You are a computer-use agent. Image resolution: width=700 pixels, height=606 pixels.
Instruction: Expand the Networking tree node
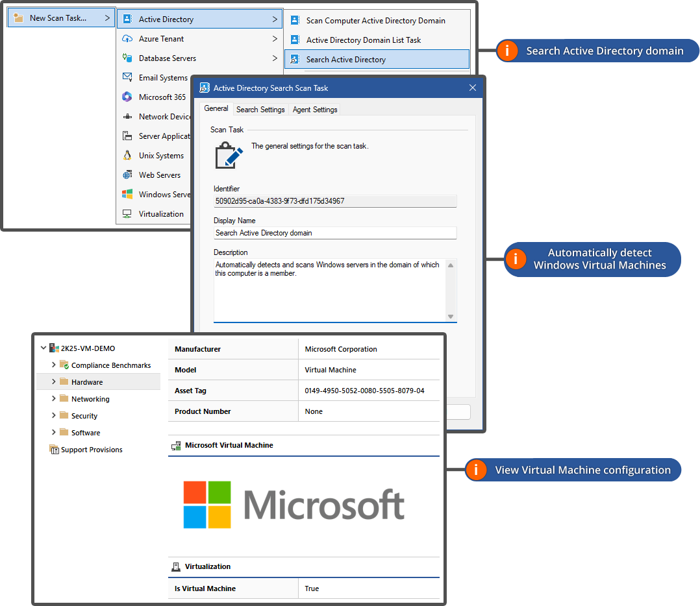point(53,398)
